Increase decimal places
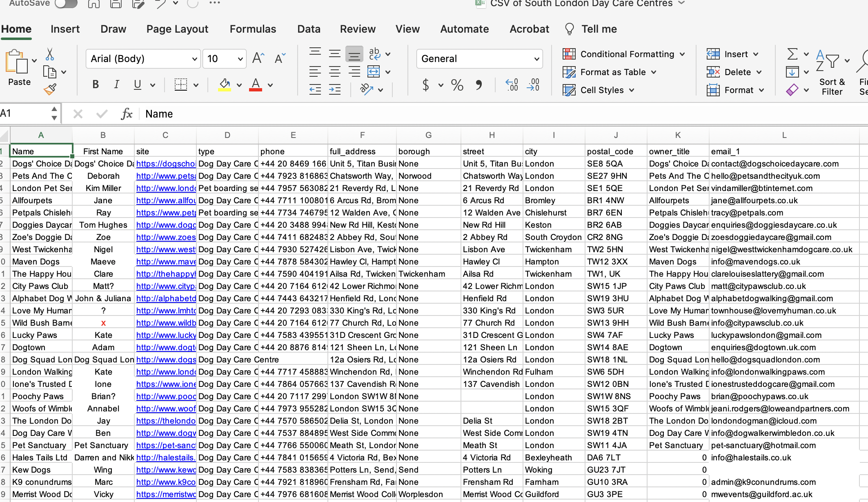868x502 pixels. (x=512, y=85)
